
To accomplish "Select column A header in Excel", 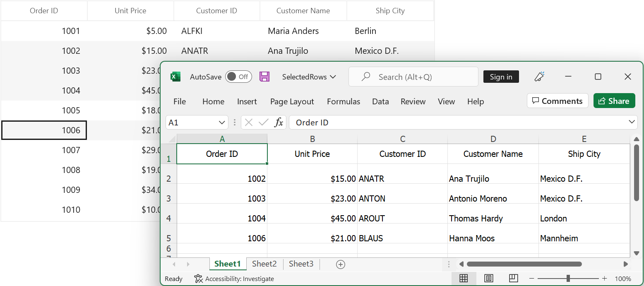I will (x=222, y=139).
